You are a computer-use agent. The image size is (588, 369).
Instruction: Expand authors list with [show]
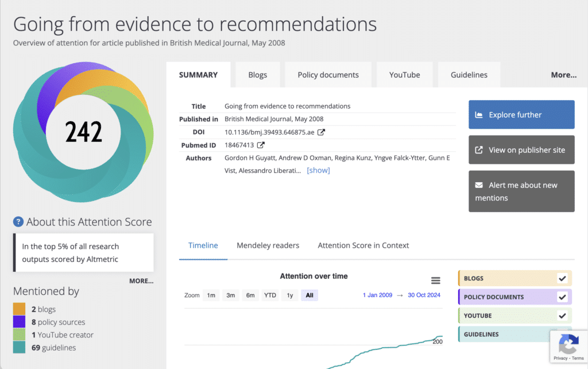click(x=318, y=170)
